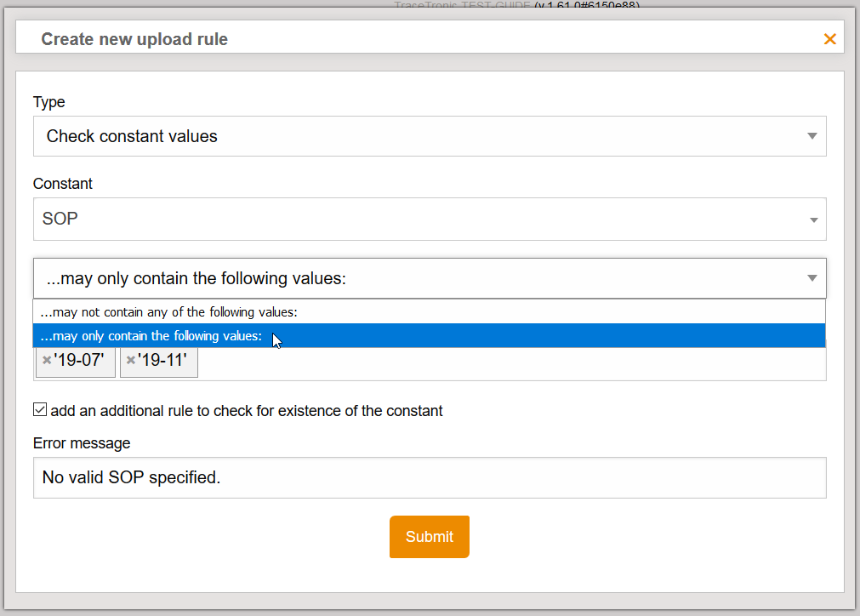This screenshot has height=616, width=860.
Task: Click the condition field's dropdown caret icon
Action: click(814, 278)
